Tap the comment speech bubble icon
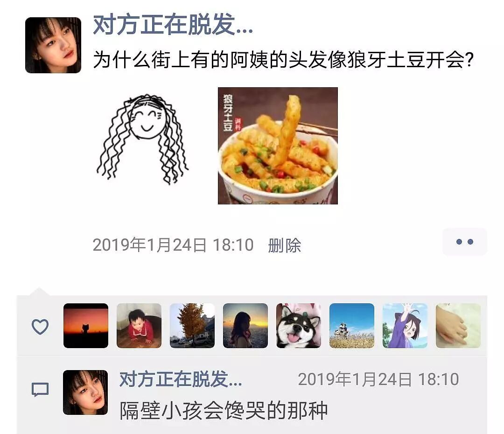504x434 pixels. coord(40,390)
